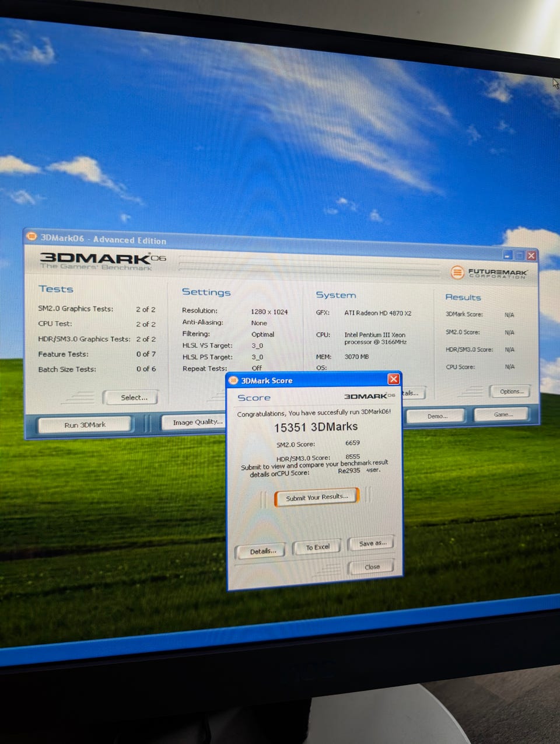The image size is (560, 744).
Task: Click the 'HLSL VS Target:' label
Action: click(x=207, y=345)
